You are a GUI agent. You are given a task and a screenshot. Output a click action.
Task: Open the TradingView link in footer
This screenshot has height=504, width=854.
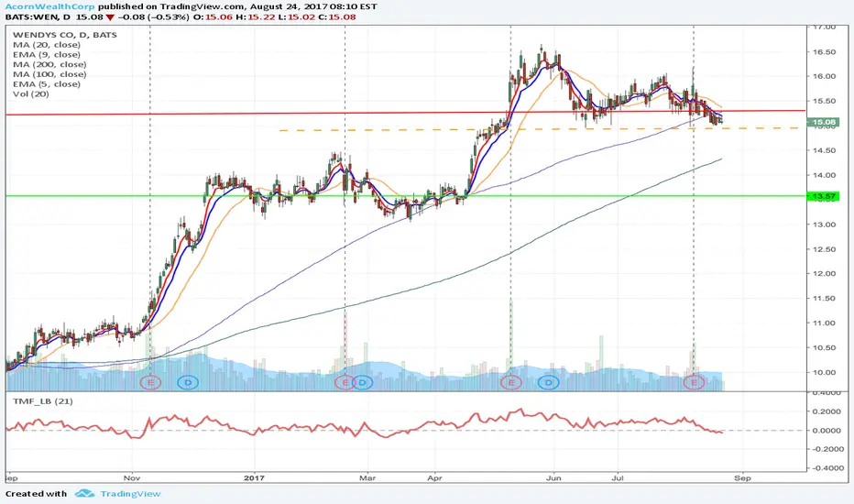130,494
